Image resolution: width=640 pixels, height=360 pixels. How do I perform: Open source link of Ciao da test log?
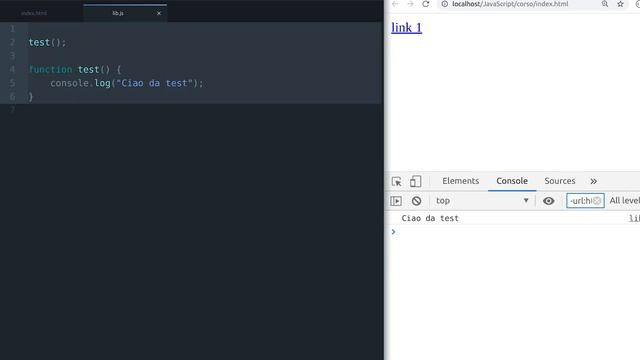click(634, 218)
